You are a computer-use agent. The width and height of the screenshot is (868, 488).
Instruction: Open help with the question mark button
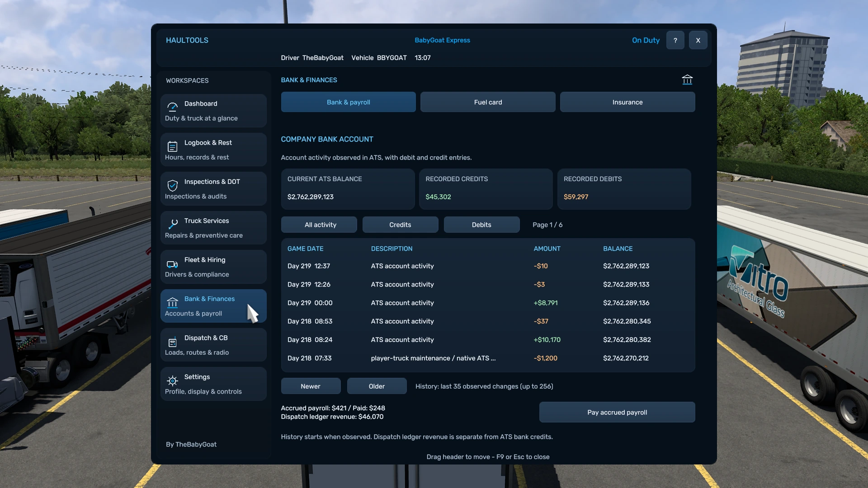click(x=675, y=40)
